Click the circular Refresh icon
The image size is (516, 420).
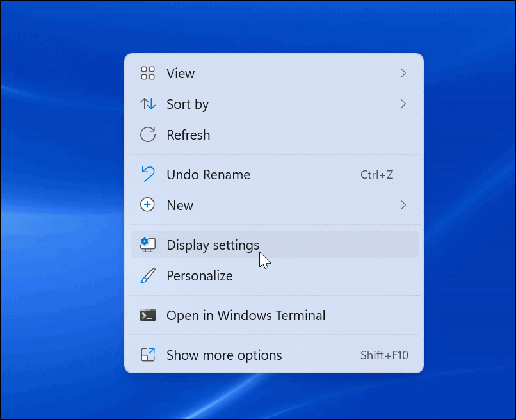point(148,134)
